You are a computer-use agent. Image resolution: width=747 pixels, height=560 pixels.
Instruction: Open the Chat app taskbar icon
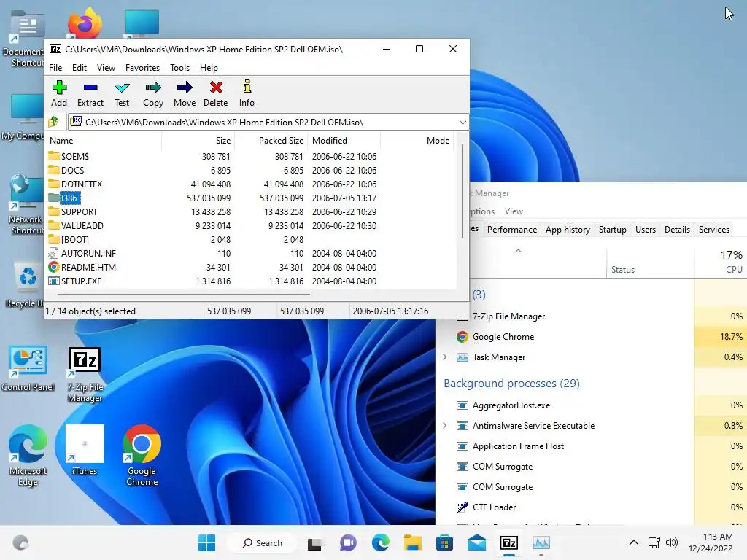[x=348, y=542]
